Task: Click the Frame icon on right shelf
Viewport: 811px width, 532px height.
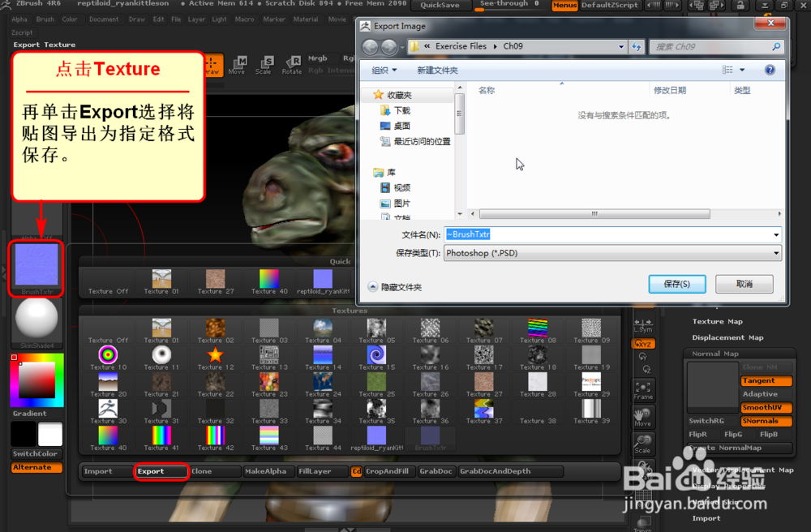Action: point(643,391)
